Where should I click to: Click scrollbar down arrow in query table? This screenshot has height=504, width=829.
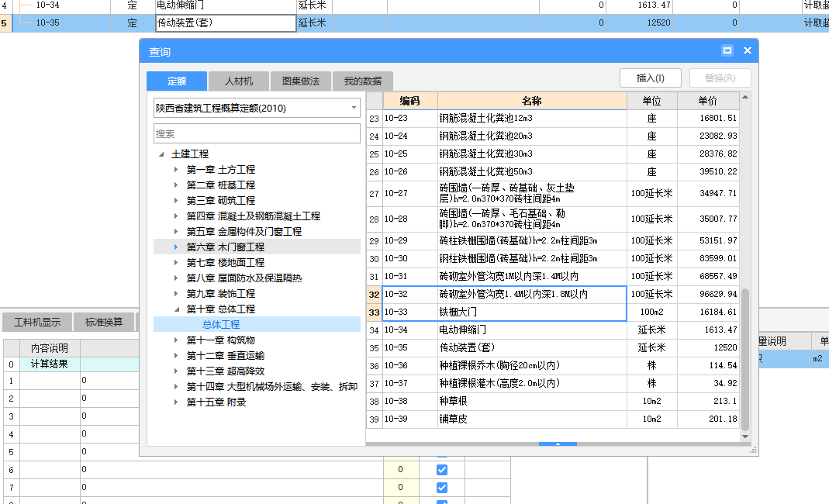click(x=745, y=437)
